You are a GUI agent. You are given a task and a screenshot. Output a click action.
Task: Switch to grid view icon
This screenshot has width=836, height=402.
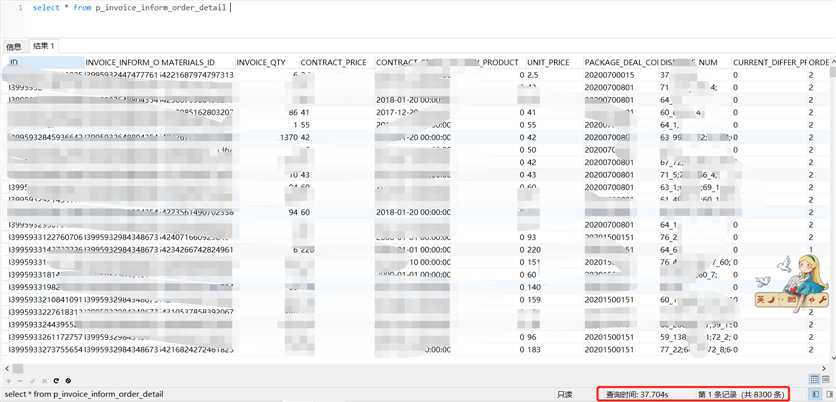pos(814,380)
